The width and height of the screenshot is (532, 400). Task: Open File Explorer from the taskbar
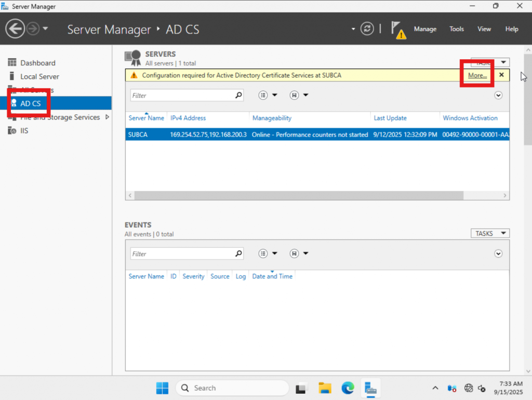pos(325,388)
